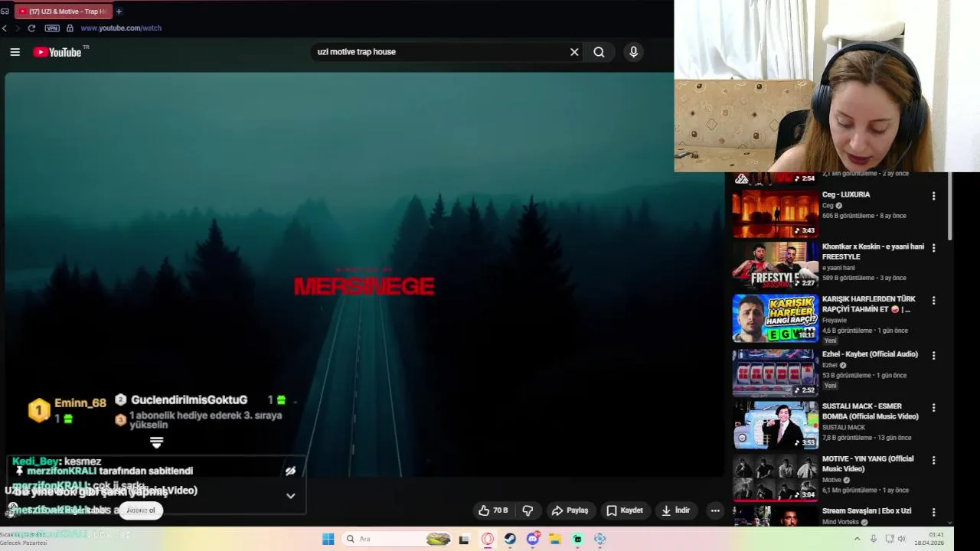
Task: Save the video with Kaydet button
Action: pos(625,510)
